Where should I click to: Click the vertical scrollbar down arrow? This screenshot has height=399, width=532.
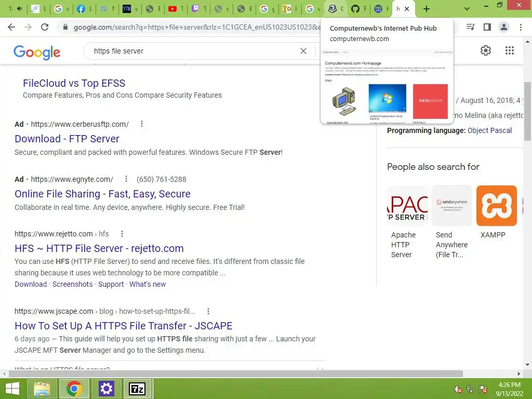click(528, 365)
